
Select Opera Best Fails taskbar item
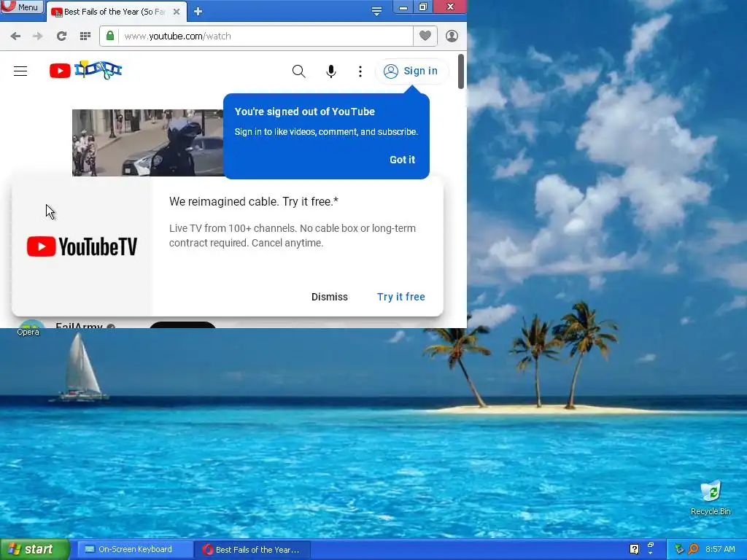coord(252,550)
